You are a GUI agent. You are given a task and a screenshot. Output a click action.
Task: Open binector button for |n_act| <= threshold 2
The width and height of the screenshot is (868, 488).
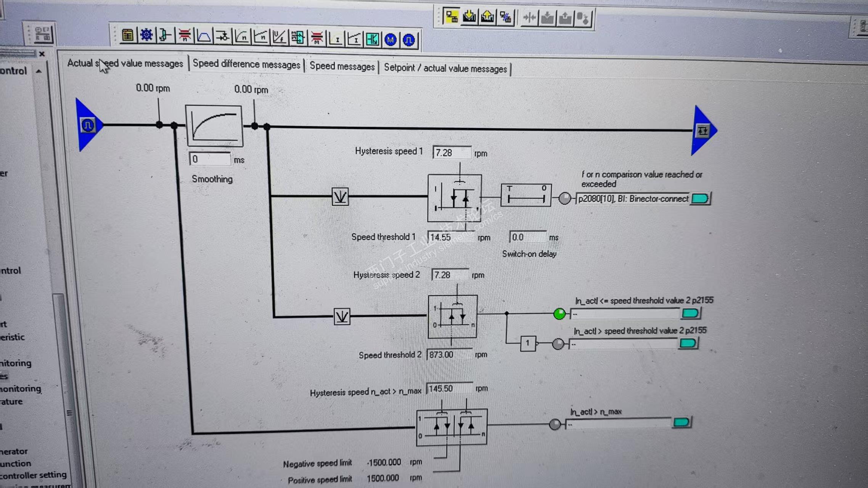[x=690, y=313]
